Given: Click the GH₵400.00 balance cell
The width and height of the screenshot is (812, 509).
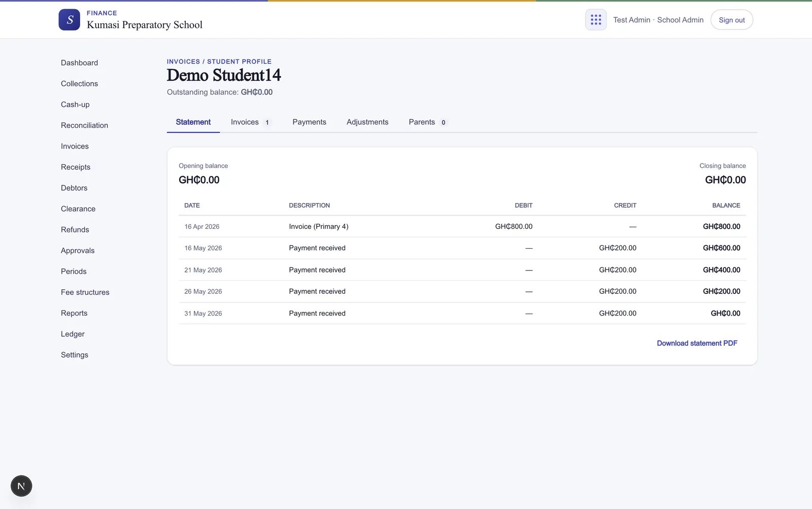Looking at the screenshot, I should tap(721, 270).
